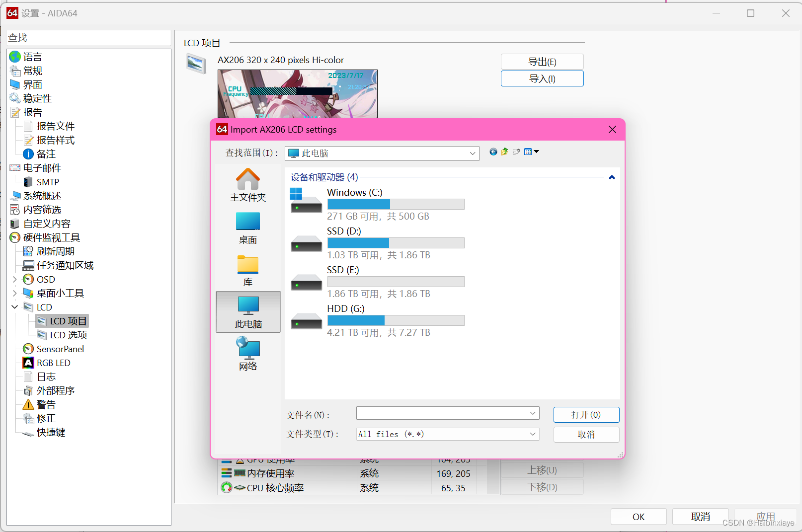The image size is (802, 532).
Task: Click the 打开(O) button
Action: click(586, 414)
